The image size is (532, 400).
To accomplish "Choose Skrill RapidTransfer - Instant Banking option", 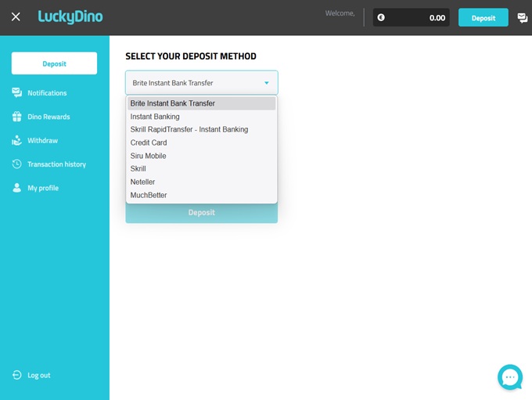I will point(189,129).
